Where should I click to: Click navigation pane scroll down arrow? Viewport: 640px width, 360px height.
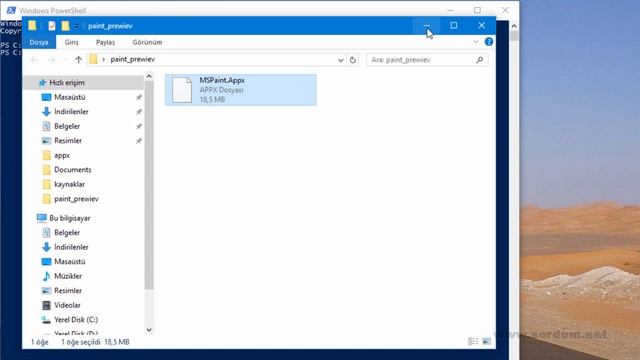(149, 330)
